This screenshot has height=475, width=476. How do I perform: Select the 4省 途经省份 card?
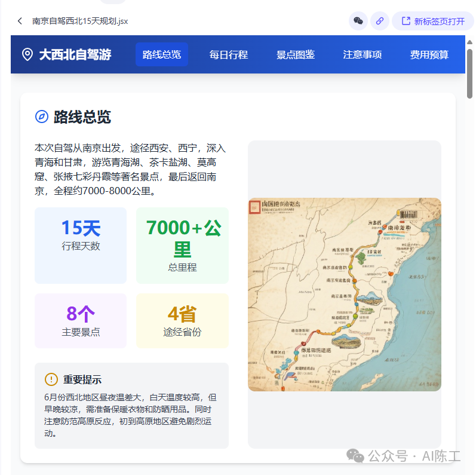coord(183,321)
